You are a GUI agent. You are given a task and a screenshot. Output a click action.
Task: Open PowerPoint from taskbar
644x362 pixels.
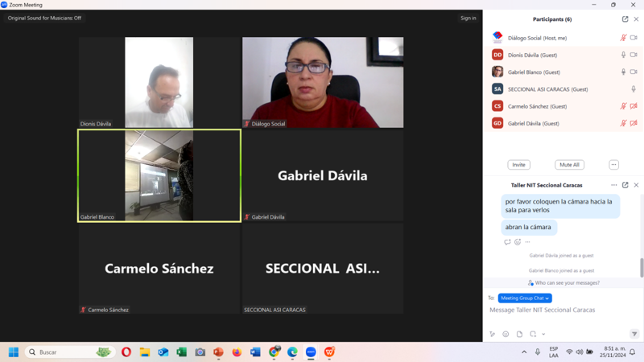tap(218, 352)
